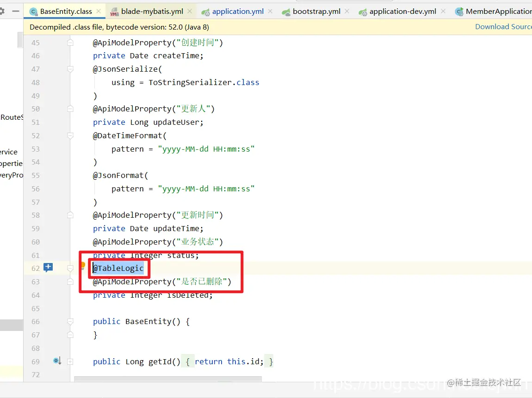The image size is (532, 398).
Task: Collapse the JsonSerialize annotation at line 47
Action: pos(70,69)
